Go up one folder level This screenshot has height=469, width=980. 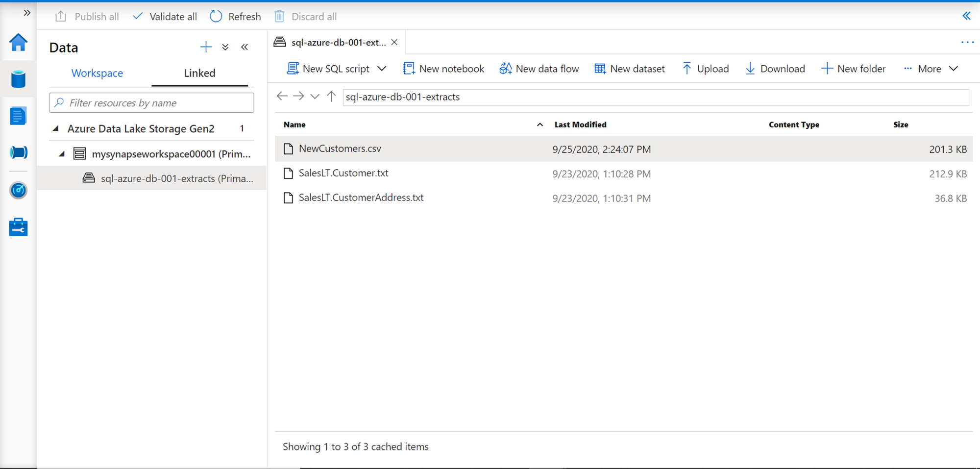[x=331, y=97]
